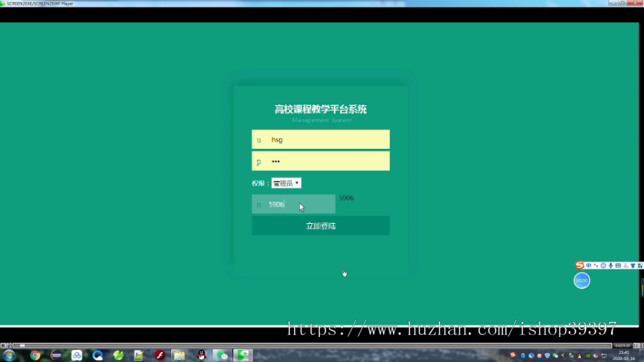Open WeChat from the taskbar
Image resolution: width=644 pixels, height=362 pixels.
click(x=222, y=356)
